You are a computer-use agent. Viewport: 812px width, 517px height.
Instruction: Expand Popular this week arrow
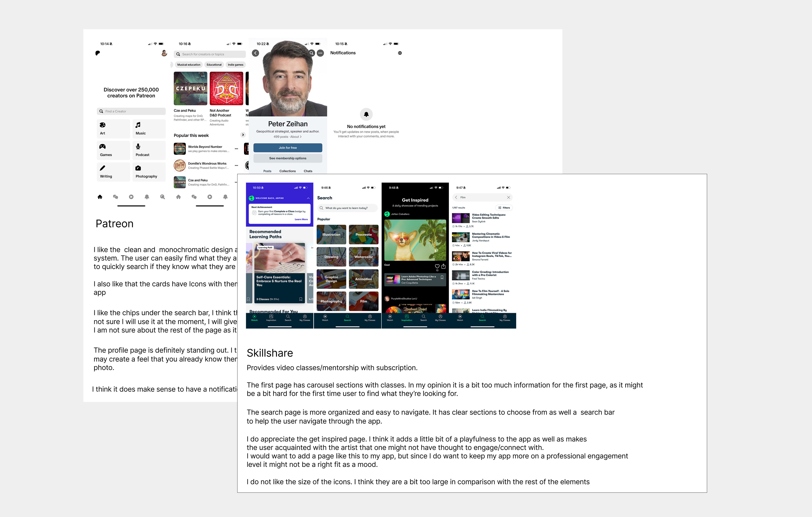point(243,135)
